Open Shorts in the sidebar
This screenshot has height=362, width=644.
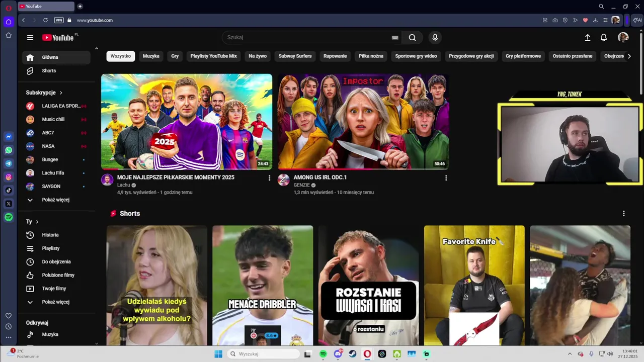coord(56,71)
